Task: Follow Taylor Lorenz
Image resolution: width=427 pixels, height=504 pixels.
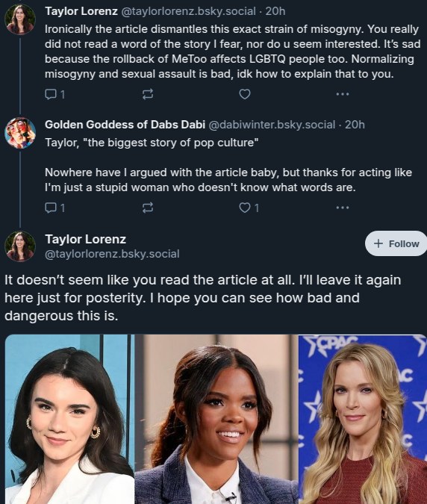Action: [x=396, y=243]
